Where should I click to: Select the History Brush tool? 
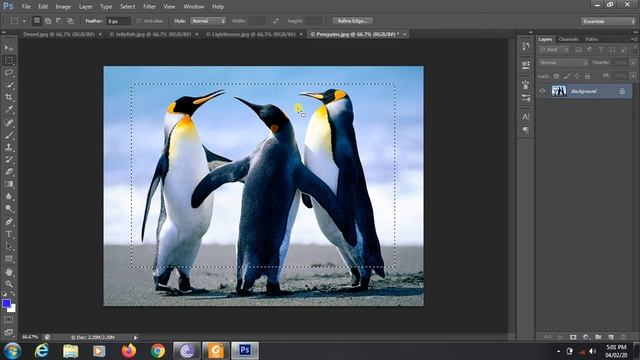pyautogui.click(x=9, y=159)
